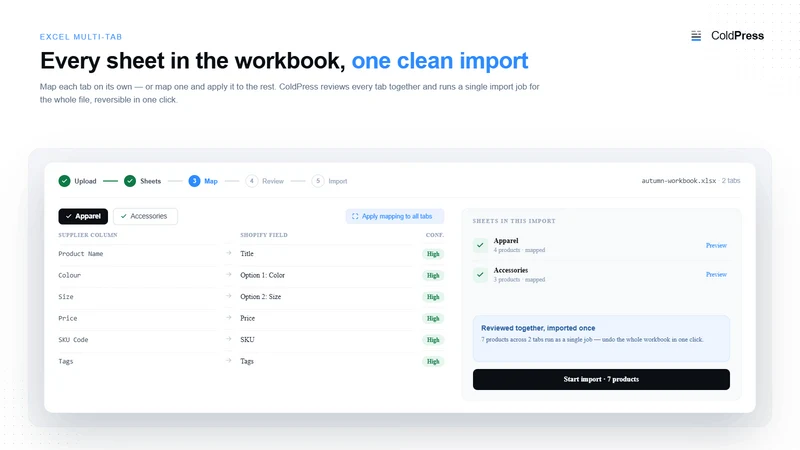The image size is (800, 450).
Task: Click the High badge in Price row
Action: tap(433, 318)
